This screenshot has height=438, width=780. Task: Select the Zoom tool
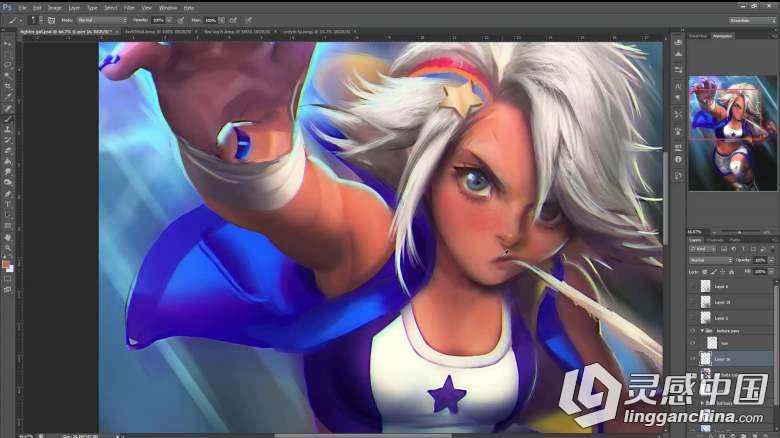pos(7,248)
